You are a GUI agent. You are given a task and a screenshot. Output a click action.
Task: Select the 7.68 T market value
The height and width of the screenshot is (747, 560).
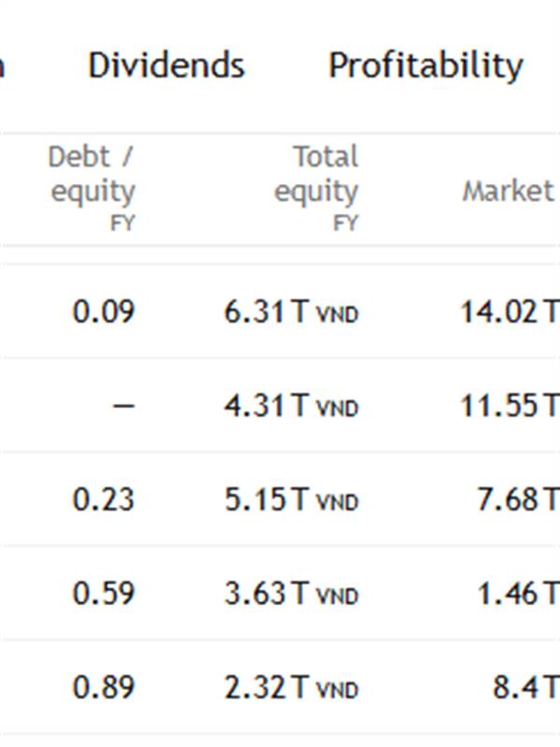[x=518, y=500]
